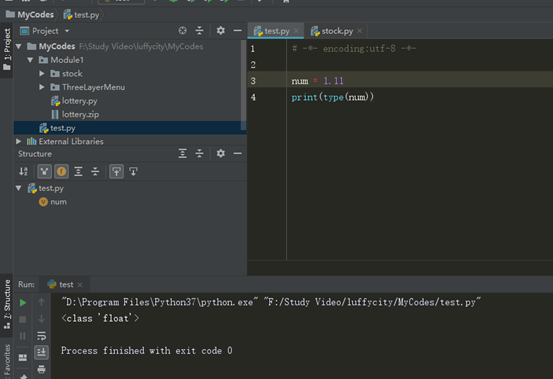This screenshot has height=379, width=553.
Task: Open Structure panel settings gear
Action: [220, 153]
